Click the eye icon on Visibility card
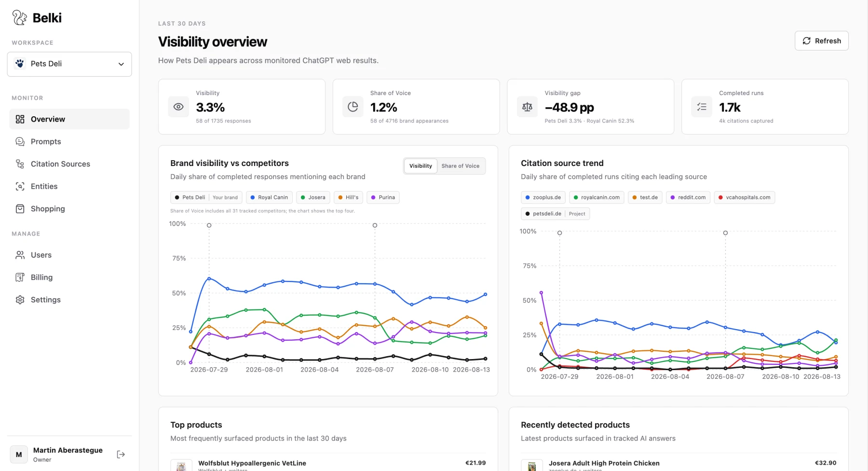 (178, 107)
